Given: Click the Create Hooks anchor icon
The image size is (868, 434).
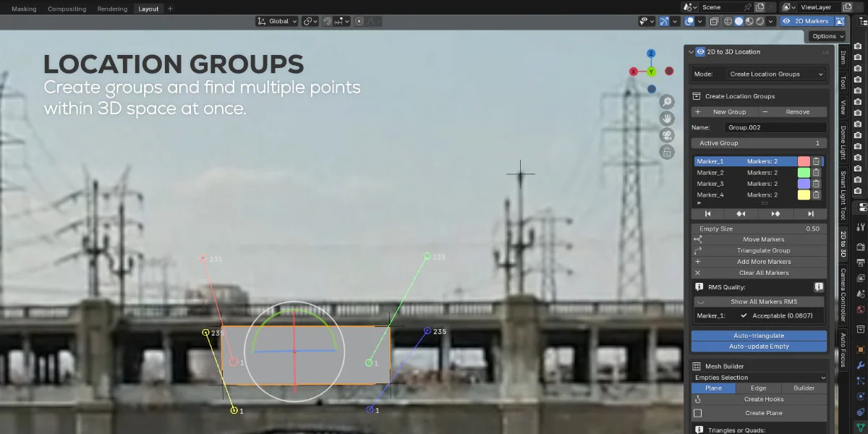Looking at the screenshot, I should pyautogui.click(x=699, y=399).
